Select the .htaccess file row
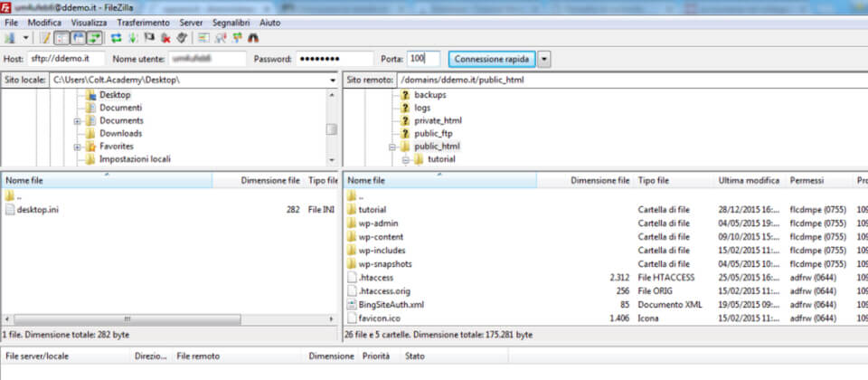 (606, 278)
